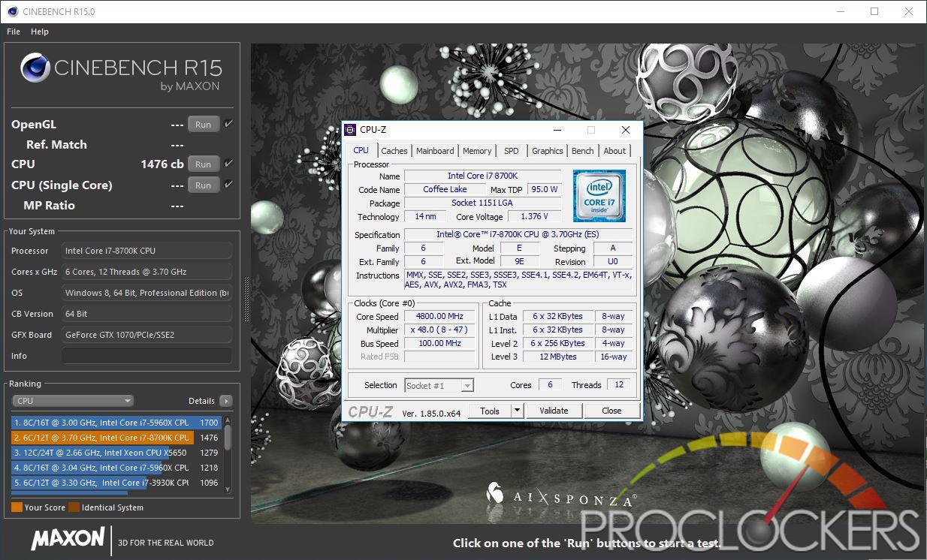The image size is (927, 560).
Task: Click the '1476 cb' CPU score
Action: point(162,164)
